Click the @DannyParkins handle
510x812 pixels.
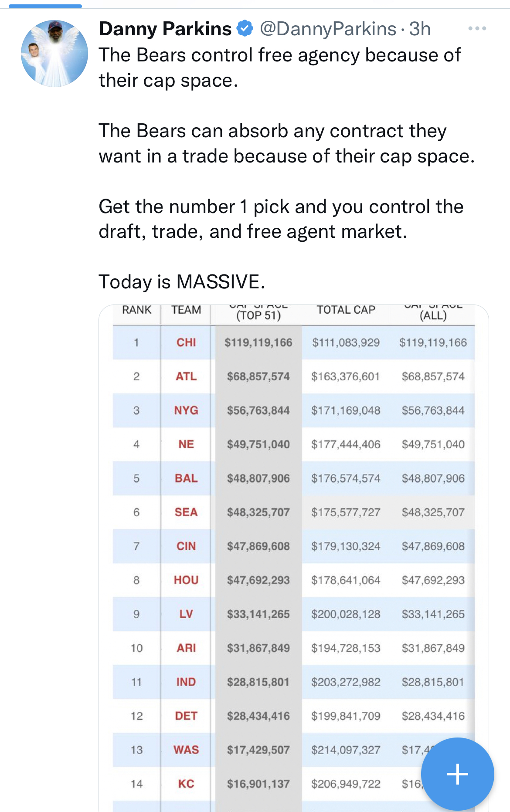coord(328,29)
